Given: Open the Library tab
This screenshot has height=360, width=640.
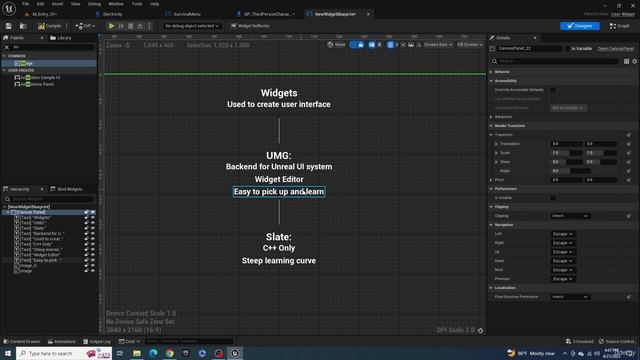Looking at the screenshot, I should tap(61, 38).
